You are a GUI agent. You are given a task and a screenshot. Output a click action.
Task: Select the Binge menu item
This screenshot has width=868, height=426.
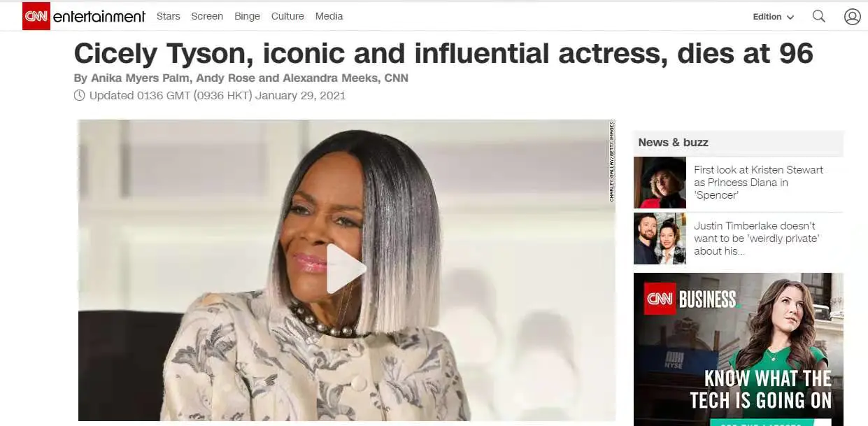(247, 16)
